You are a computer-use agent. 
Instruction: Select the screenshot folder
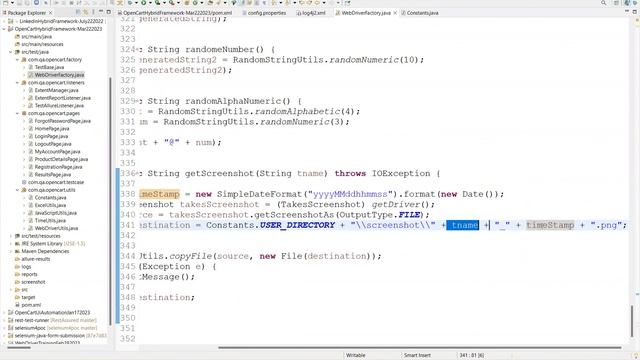[x=30, y=282]
